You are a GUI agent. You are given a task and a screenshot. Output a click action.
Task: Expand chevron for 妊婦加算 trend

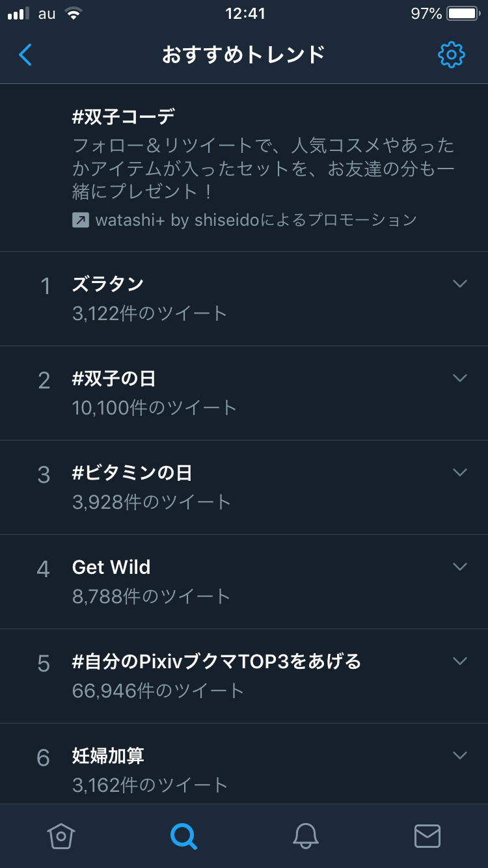tap(460, 755)
